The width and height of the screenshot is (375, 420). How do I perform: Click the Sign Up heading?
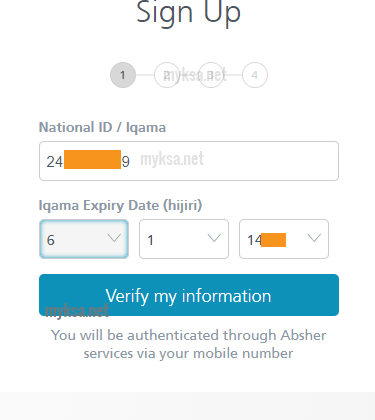point(189,13)
